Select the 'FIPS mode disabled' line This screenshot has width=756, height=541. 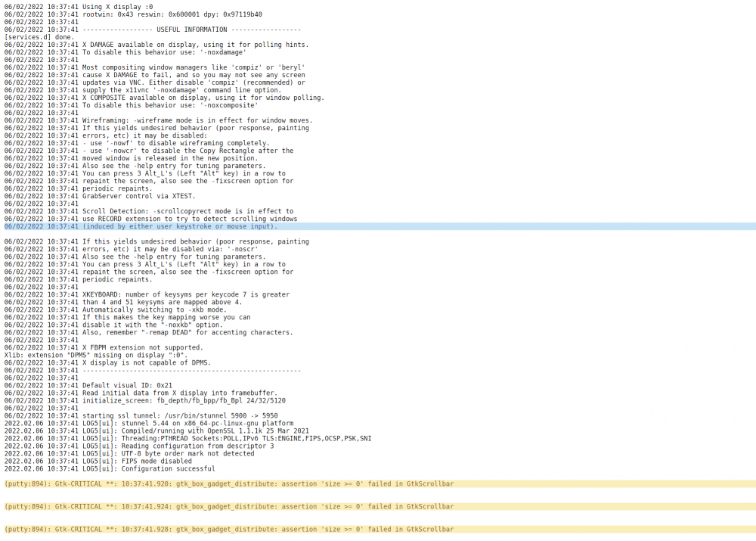(x=98, y=462)
